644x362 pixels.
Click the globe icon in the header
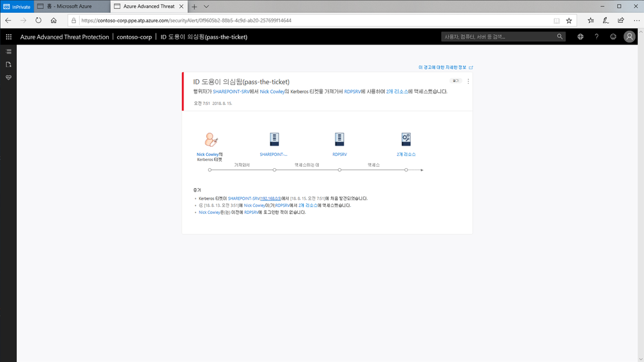click(580, 37)
